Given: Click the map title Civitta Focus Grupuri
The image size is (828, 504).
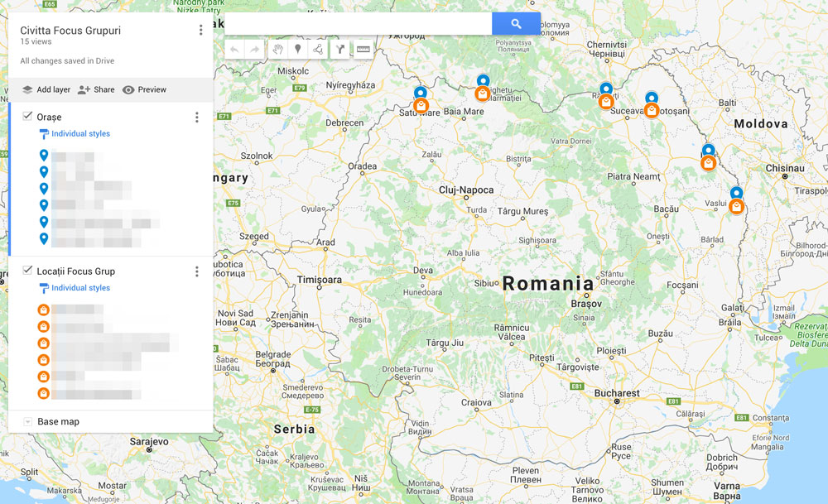Looking at the screenshot, I should 70,30.
